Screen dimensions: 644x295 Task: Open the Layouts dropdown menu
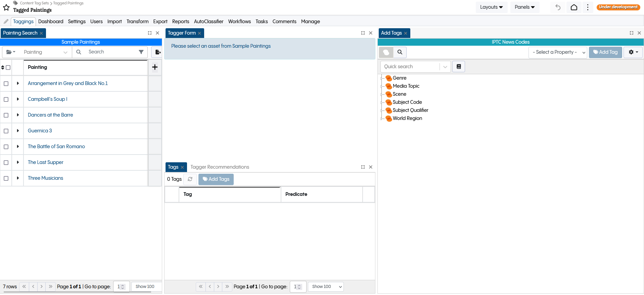[491, 7]
